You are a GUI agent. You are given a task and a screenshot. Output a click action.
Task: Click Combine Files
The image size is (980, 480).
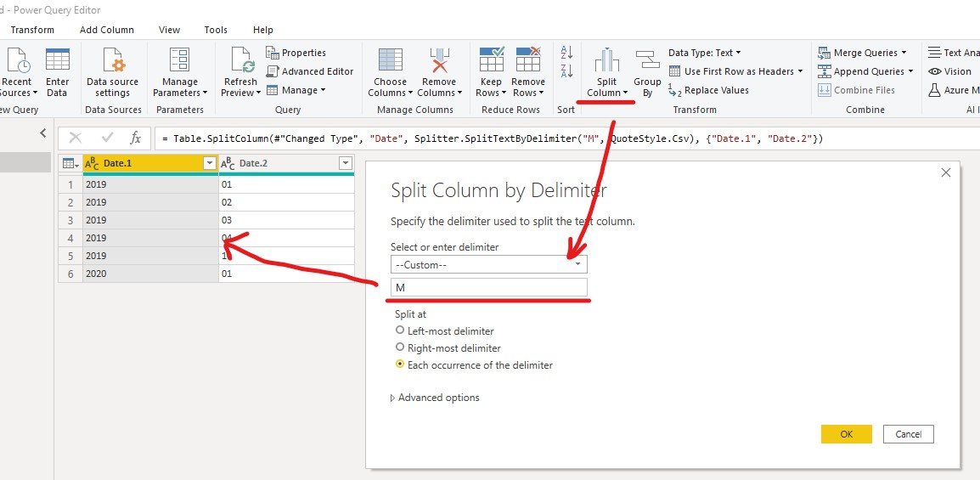coord(856,90)
